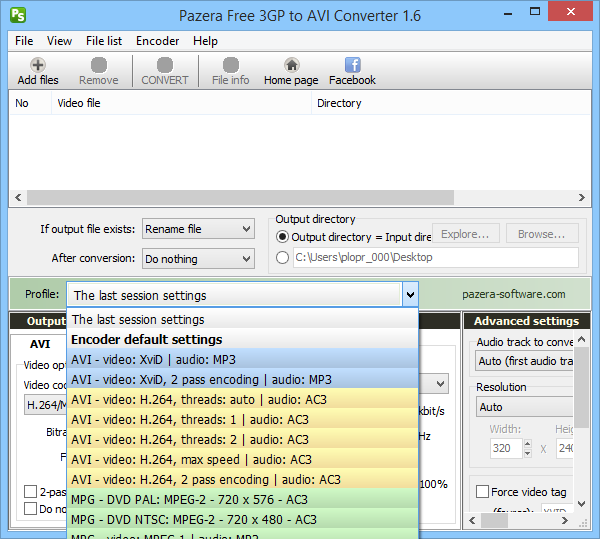Open the pazera-software.com link

pos(514,294)
